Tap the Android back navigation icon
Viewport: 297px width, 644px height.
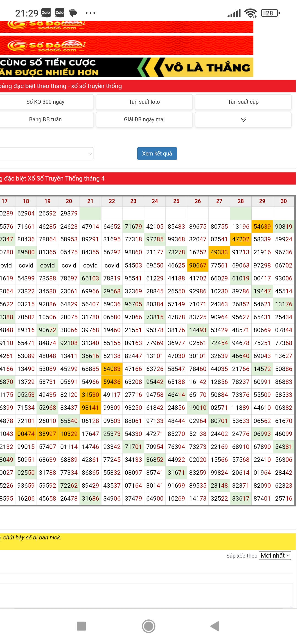click(215, 626)
